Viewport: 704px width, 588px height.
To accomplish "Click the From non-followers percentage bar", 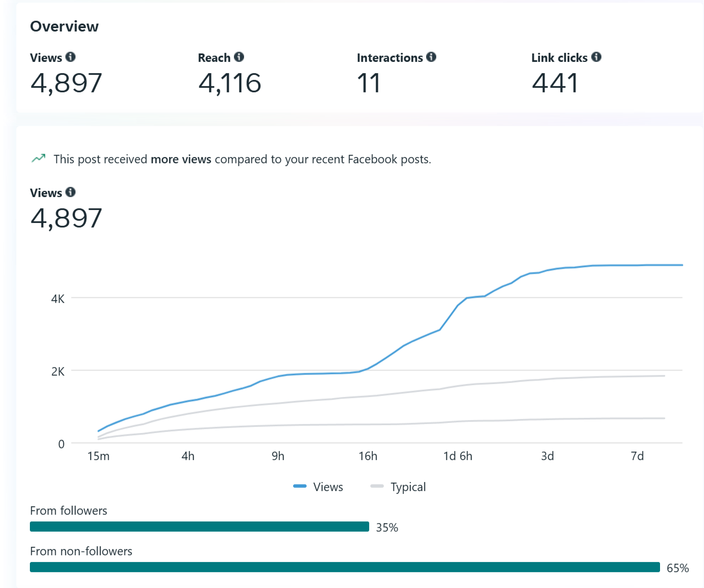I will tap(344, 567).
